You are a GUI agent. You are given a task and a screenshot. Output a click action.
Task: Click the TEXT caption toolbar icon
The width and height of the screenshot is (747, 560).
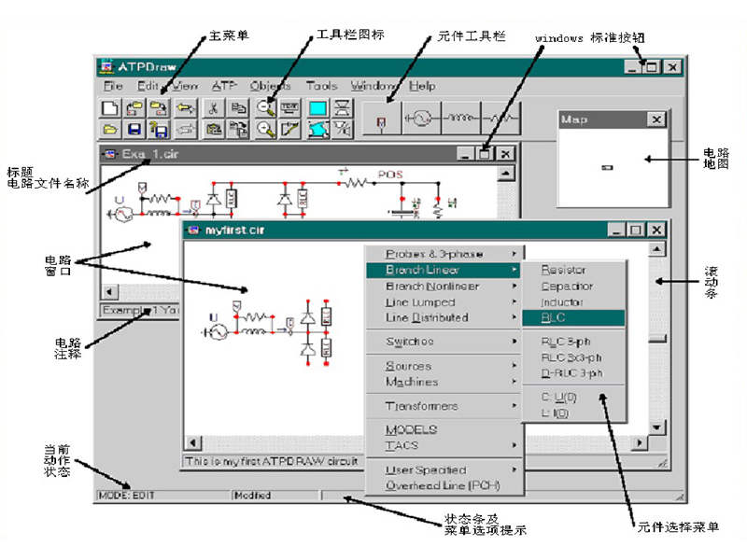click(x=289, y=108)
